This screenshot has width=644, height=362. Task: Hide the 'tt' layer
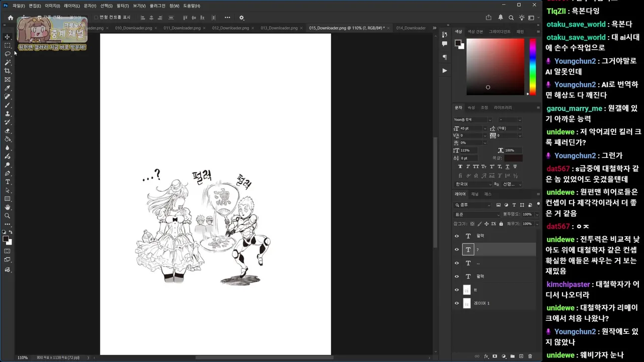[x=457, y=290]
